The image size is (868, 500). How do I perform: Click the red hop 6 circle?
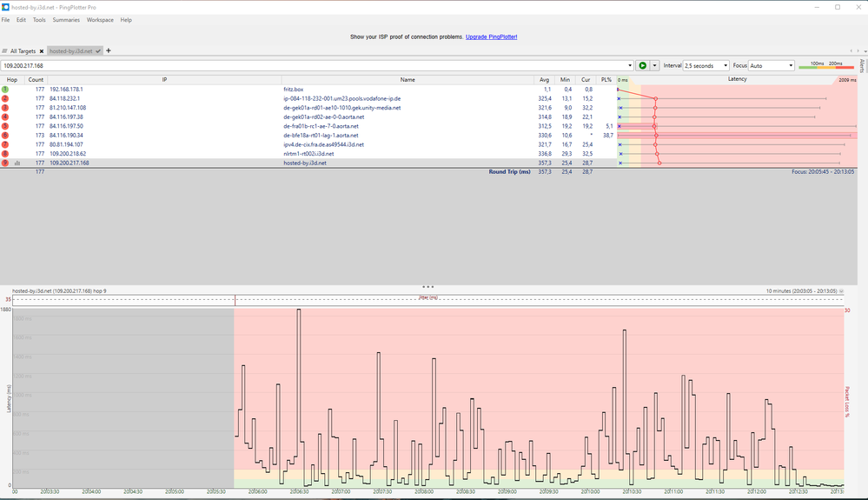pos(5,135)
